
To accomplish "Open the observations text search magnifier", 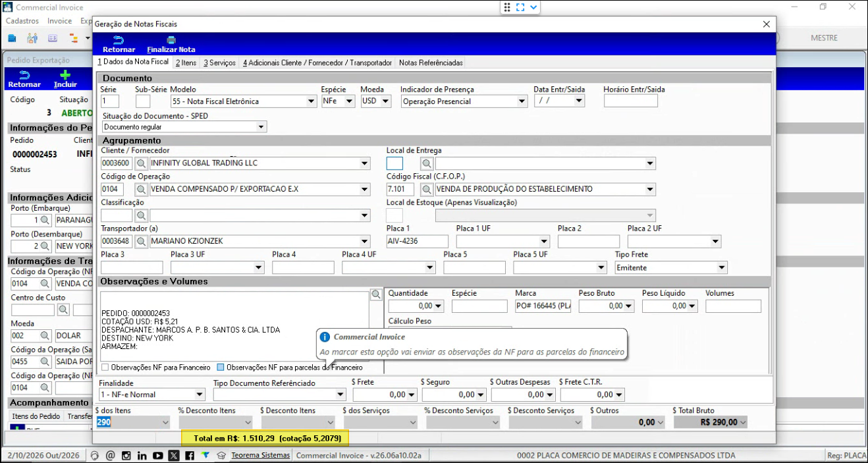I will click(x=375, y=294).
